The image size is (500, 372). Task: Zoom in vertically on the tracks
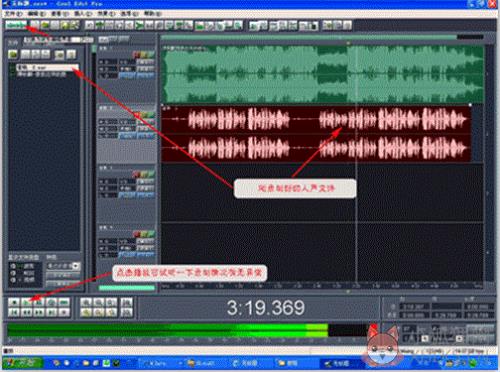coord(127,302)
